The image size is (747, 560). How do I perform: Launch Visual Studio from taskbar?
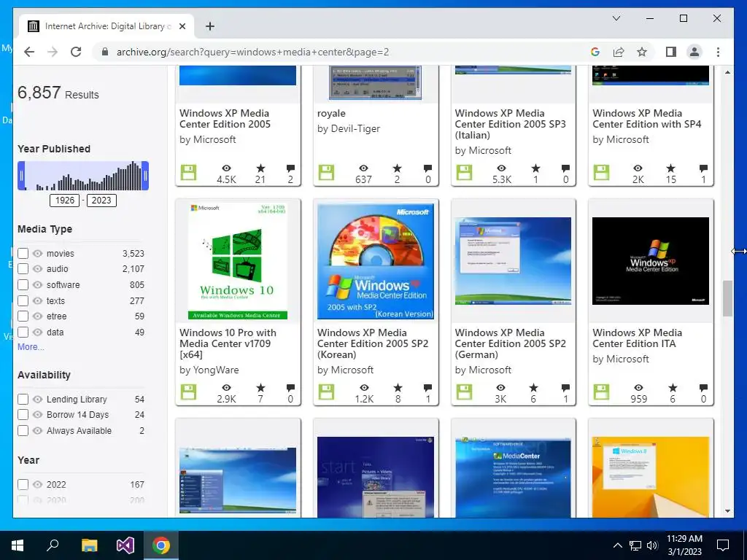click(125, 545)
